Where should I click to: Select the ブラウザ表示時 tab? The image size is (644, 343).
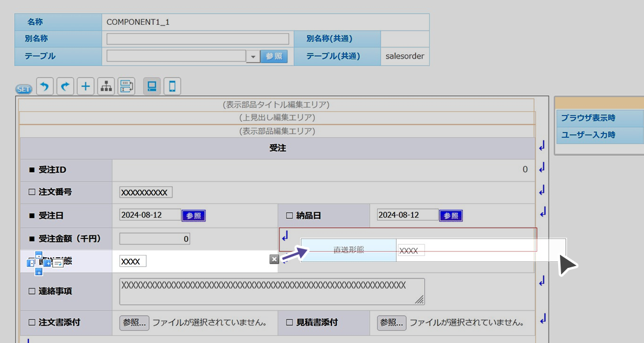pos(599,118)
